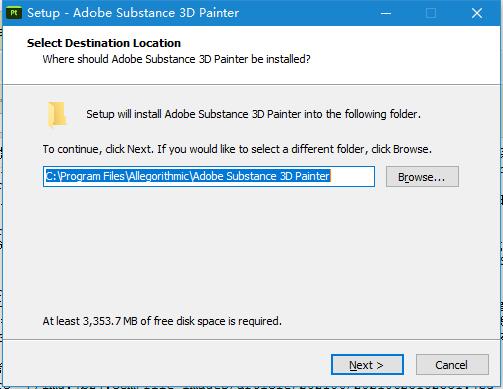Viewport: 503px width, 389px height.
Task: Click inside the highlighted install path text
Action: 188,176
